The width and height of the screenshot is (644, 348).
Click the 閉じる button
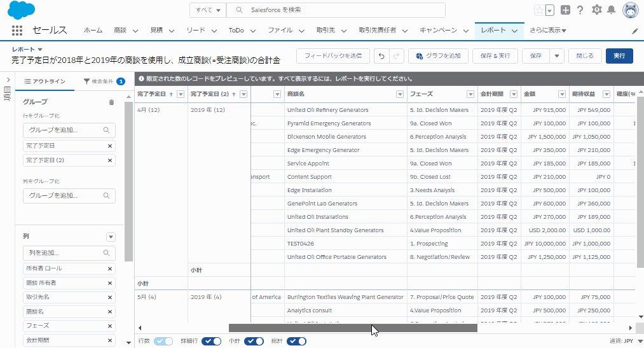pyautogui.click(x=585, y=56)
